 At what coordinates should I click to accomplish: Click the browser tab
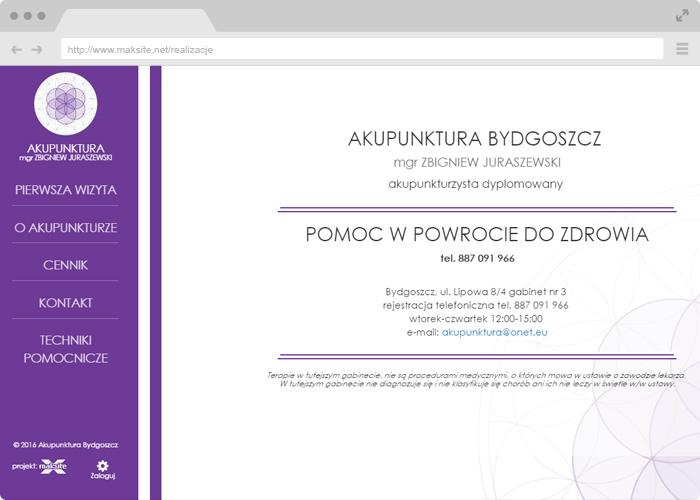pos(136,21)
